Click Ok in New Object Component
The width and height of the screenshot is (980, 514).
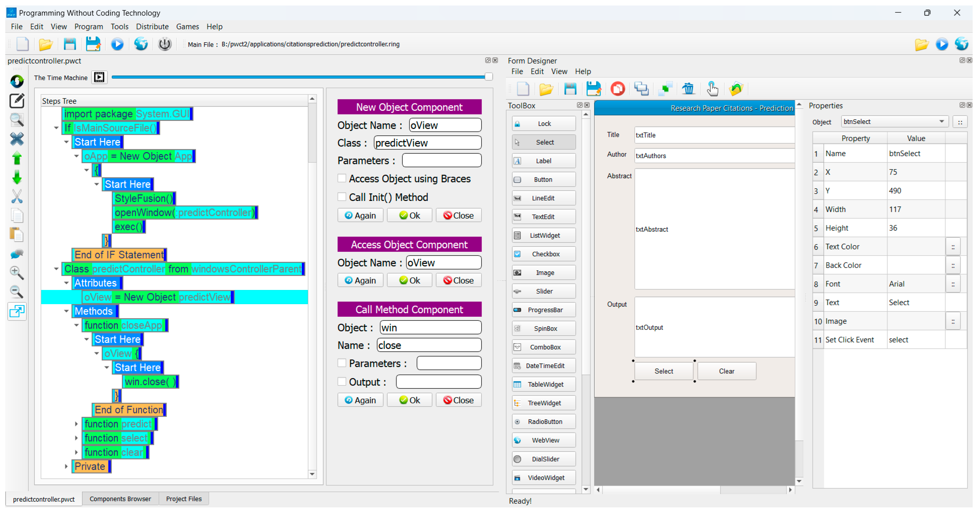[x=409, y=216]
